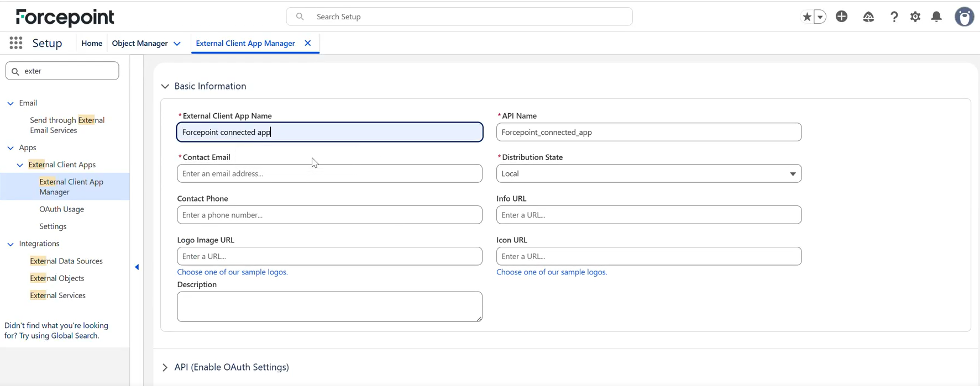Collapse the sidebar with the blue arrow

point(137,267)
